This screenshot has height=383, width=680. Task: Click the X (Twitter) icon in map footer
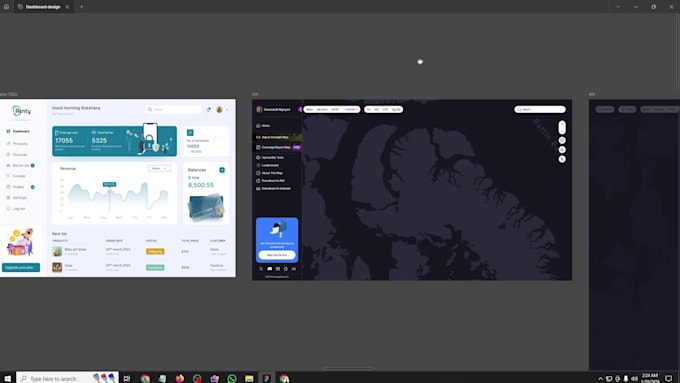pyautogui.click(x=261, y=269)
